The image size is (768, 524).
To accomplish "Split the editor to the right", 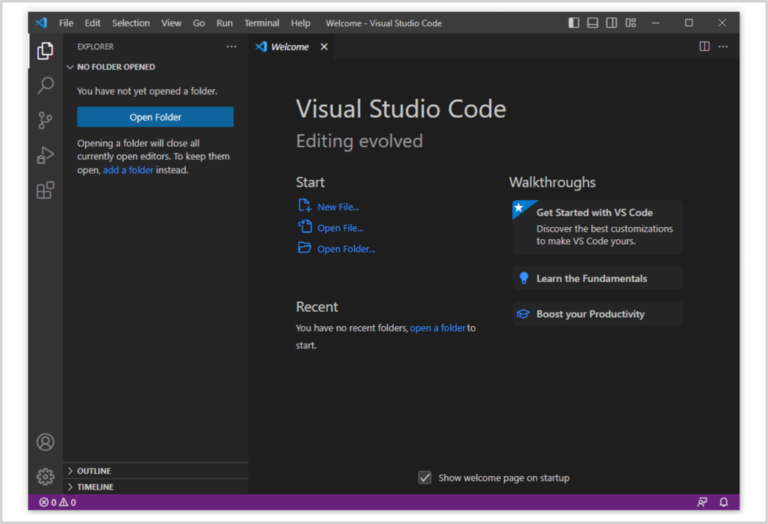I will coord(704,47).
